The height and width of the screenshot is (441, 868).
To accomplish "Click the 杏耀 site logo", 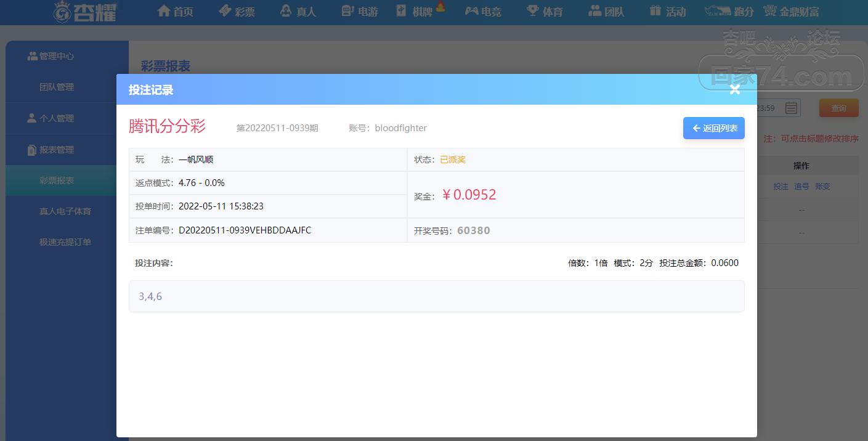I will click(x=85, y=12).
